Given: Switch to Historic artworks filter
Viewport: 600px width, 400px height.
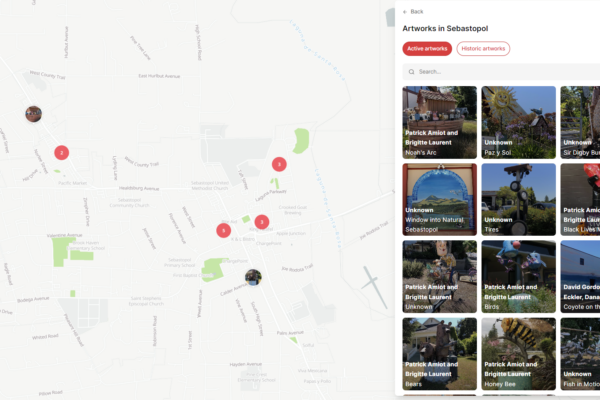Looking at the screenshot, I should (483, 49).
